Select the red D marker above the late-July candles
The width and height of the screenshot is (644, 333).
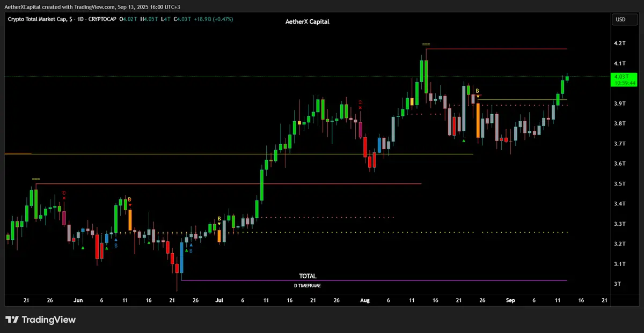[x=360, y=102]
